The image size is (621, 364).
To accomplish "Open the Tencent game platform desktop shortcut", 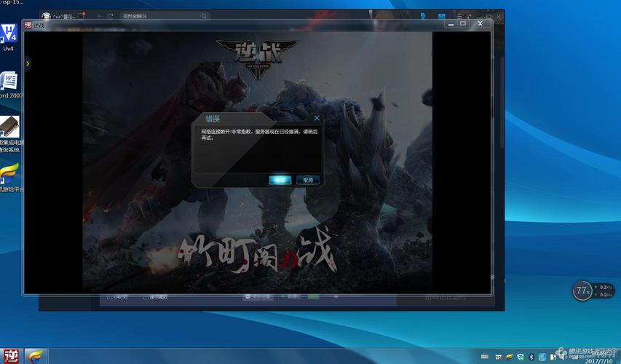I will tap(10, 178).
